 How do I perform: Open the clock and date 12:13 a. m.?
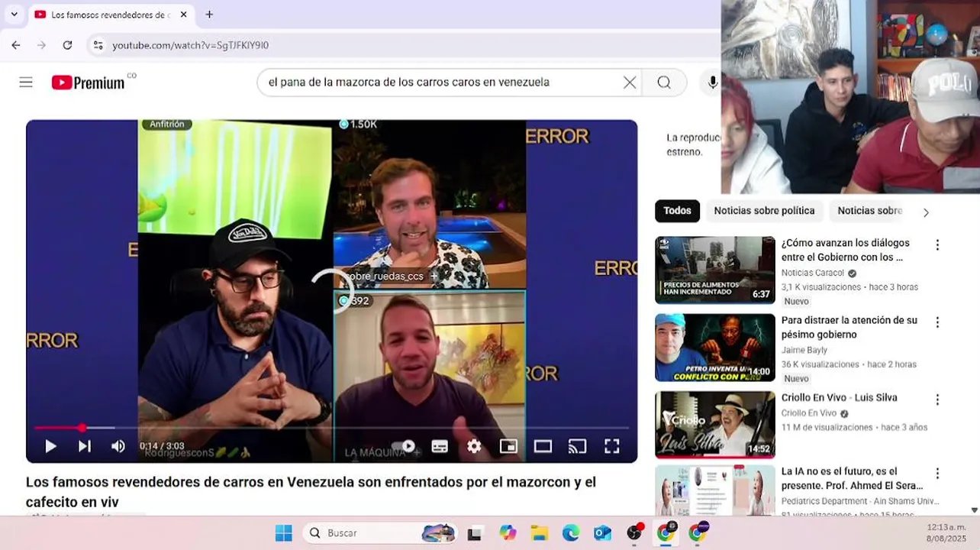click(x=946, y=533)
